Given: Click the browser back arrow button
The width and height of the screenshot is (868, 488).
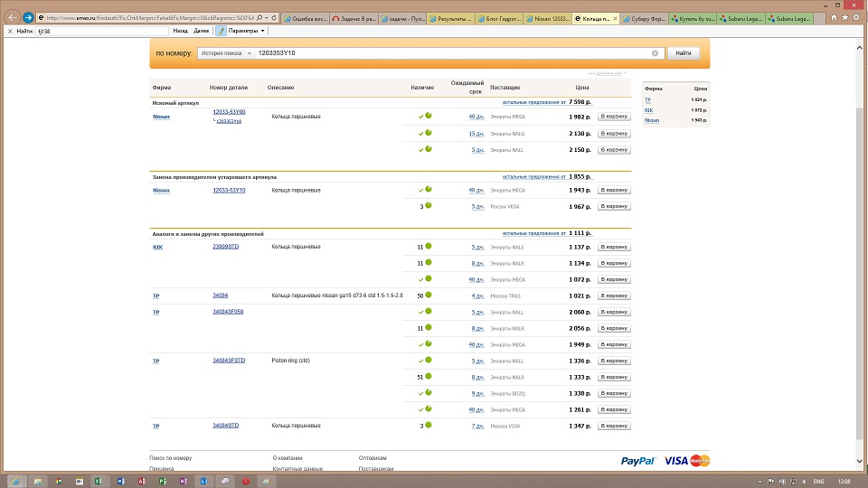Looking at the screenshot, I should pos(12,17).
